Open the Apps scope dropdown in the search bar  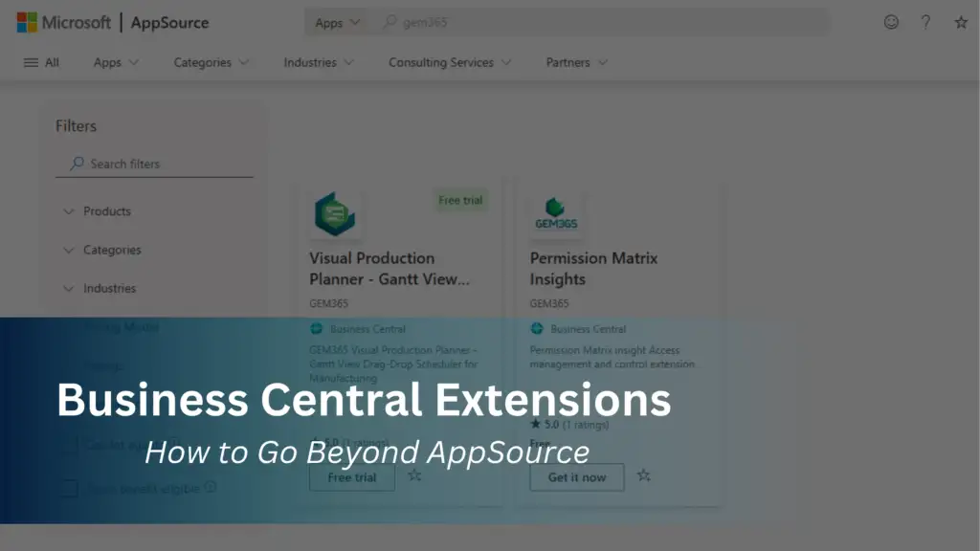click(x=335, y=21)
